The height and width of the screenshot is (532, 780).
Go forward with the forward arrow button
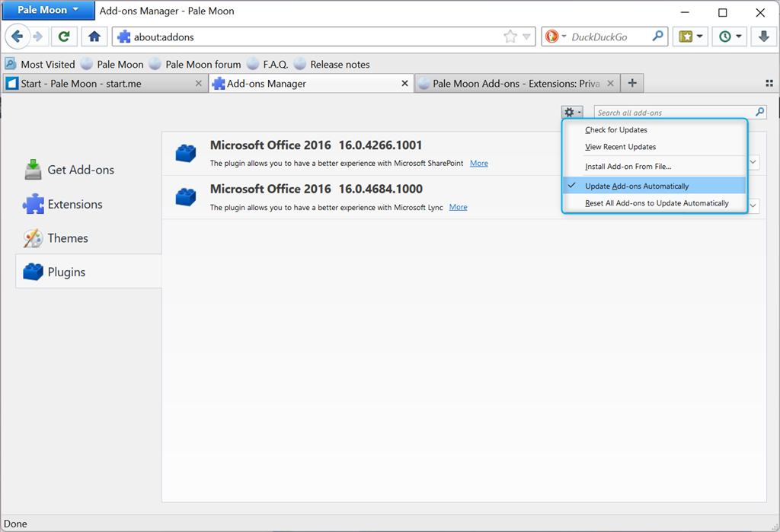point(38,37)
